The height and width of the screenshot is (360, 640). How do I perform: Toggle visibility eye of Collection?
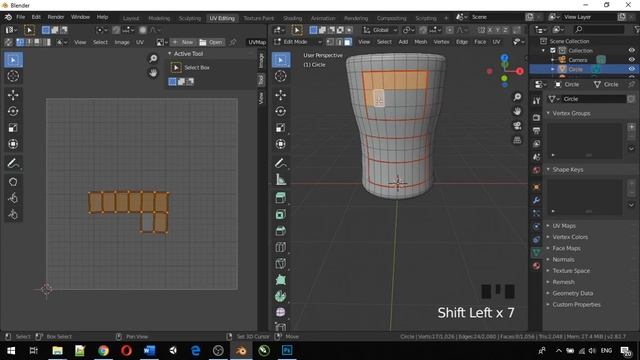(631, 51)
